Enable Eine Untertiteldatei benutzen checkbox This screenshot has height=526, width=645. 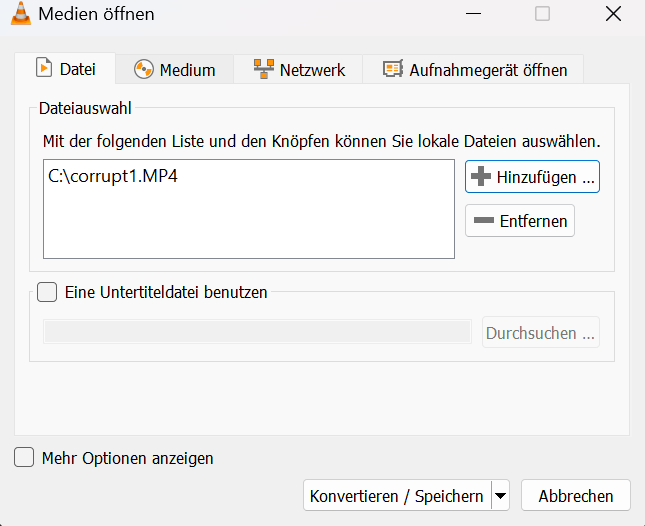click(x=47, y=292)
